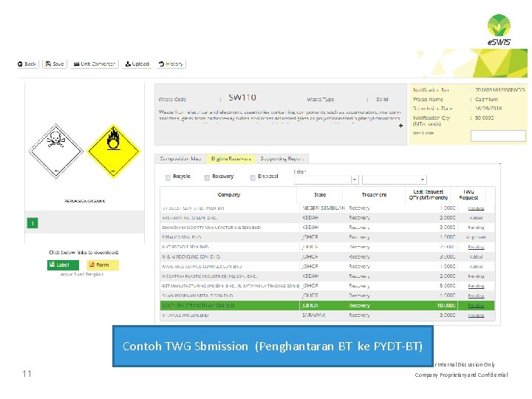This screenshot has height=399, width=532.
Task: Tick the Disposal checkbox
Action: pos(253,178)
